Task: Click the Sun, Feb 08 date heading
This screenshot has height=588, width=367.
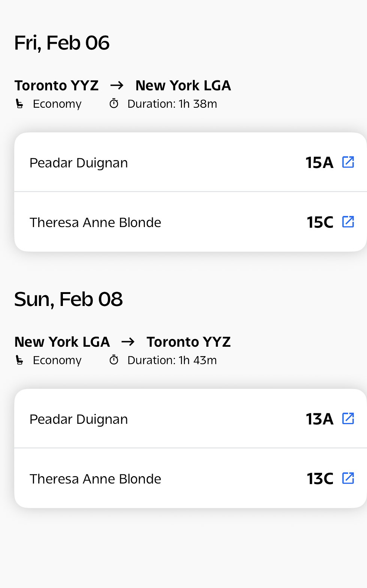Action: [69, 299]
